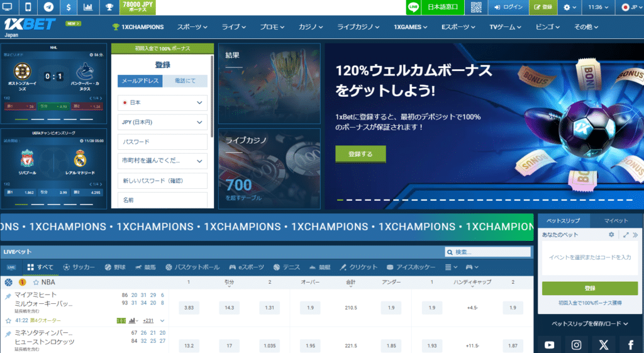Viewport: 644px width, 353px height.
Task: Toggle the LIVE filter icon
Action: [x=11, y=267]
